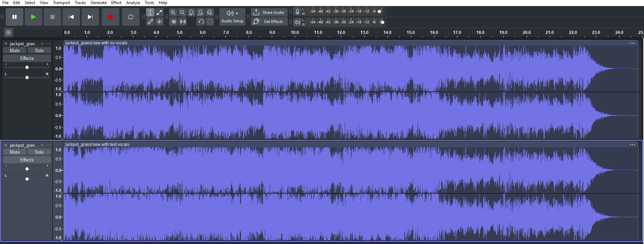The height and width of the screenshot is (244, 644).
Task: Open the first track's three-dot options menu
Action: click(x=48, y=44)
